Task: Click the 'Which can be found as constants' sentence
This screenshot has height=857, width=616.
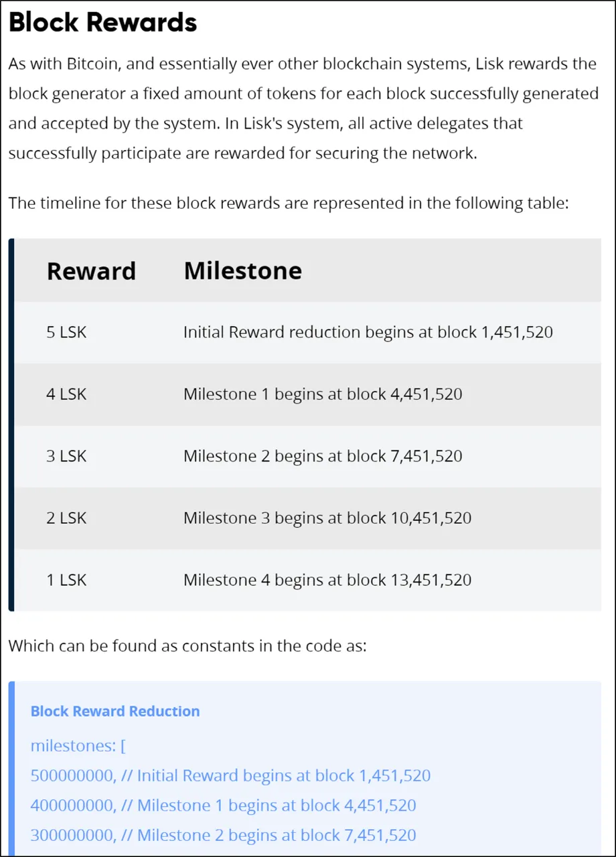Action: pos(187,647)
